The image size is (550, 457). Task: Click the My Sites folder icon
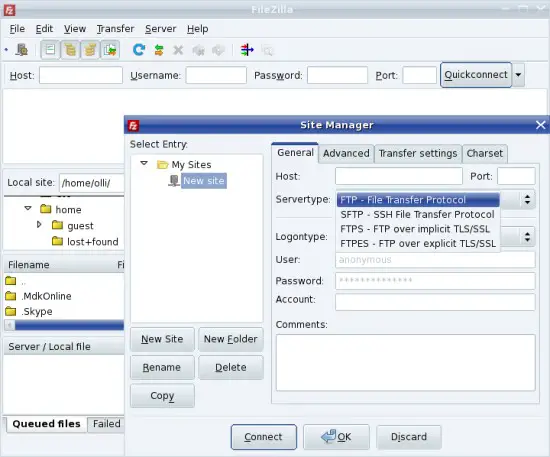click(x=162, y=164)
